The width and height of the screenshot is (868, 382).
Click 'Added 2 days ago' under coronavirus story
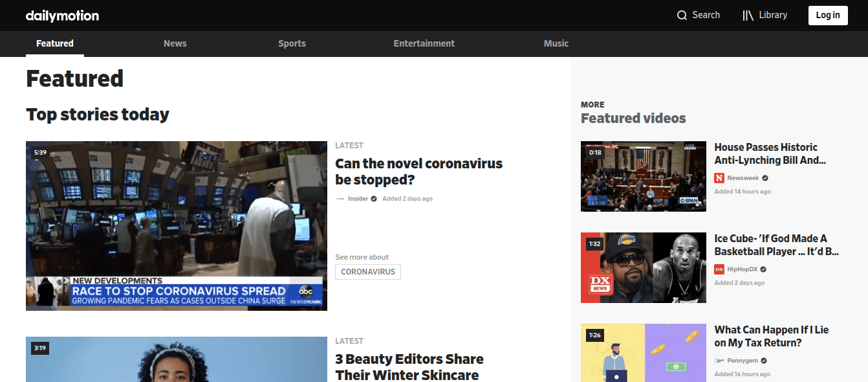coord(407,199)
